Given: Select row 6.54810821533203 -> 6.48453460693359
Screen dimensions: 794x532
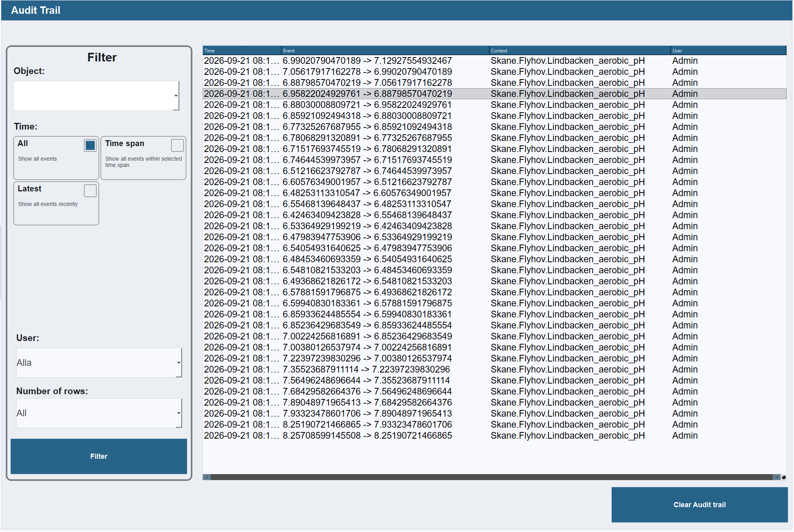Looking at the screenshot, I should coord(495,270).
